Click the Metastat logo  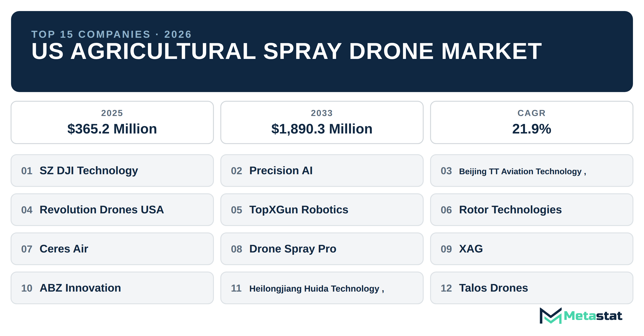tap(581, 316)
